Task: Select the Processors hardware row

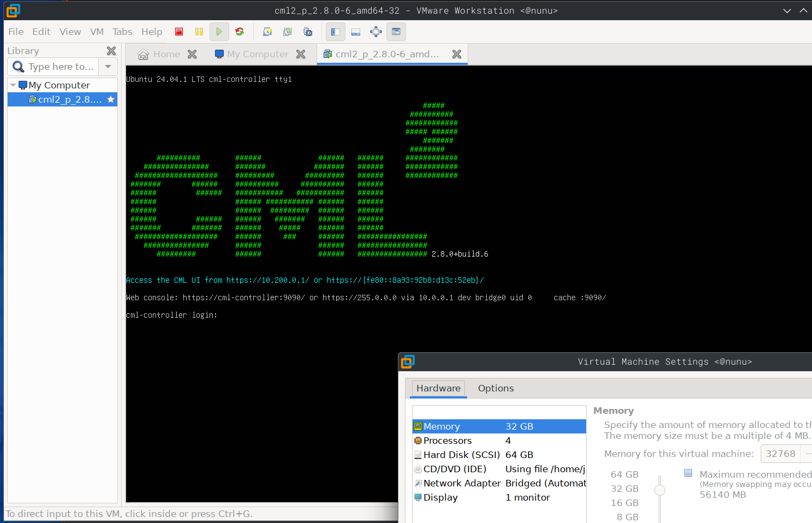Action: pos(499,441)
